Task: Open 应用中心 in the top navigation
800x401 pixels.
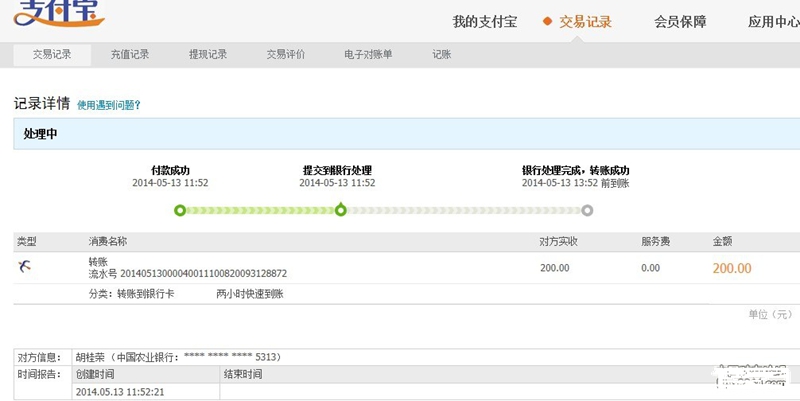Action: 773,22
